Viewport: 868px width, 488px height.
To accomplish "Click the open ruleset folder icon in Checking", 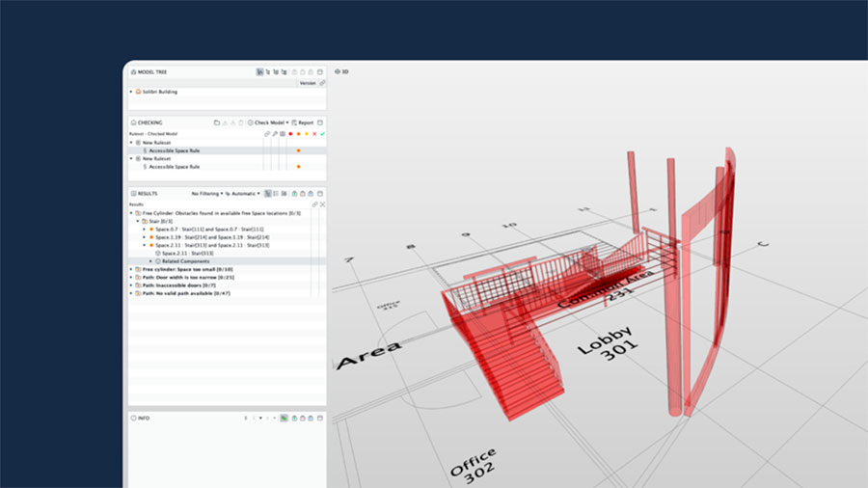I will 216,122.
